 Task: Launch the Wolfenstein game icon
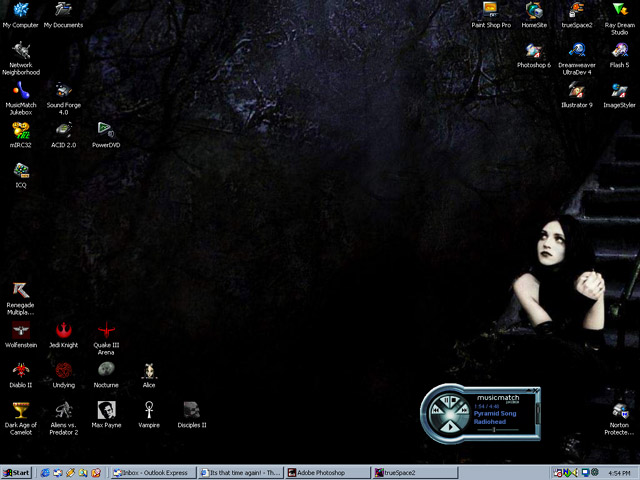21,335
